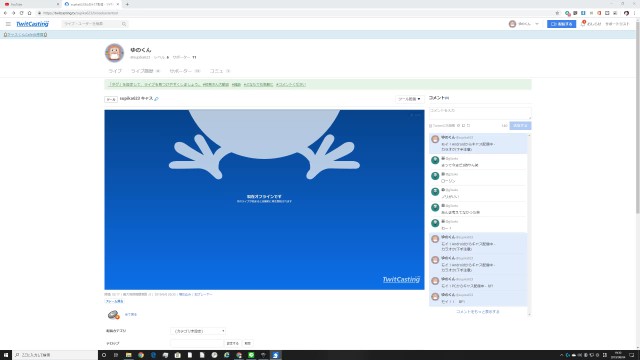Click the embed link below the player
The height and width of the screenshot is (360, 640).
185,294
